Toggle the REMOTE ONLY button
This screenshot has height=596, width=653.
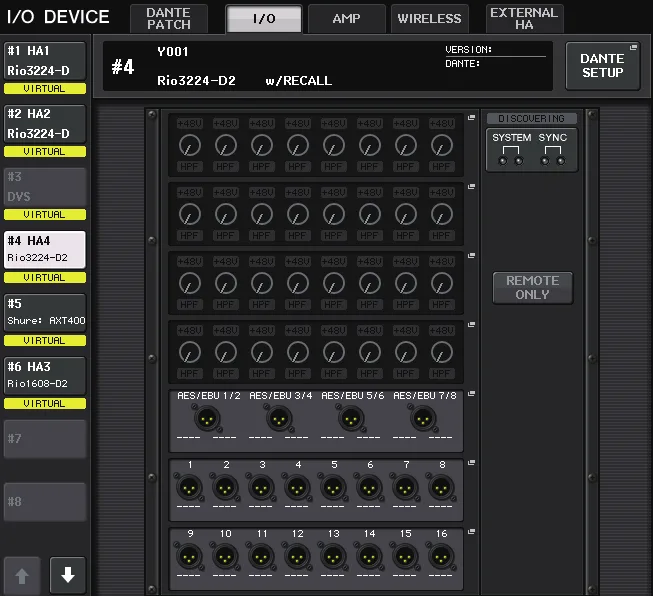532,288
